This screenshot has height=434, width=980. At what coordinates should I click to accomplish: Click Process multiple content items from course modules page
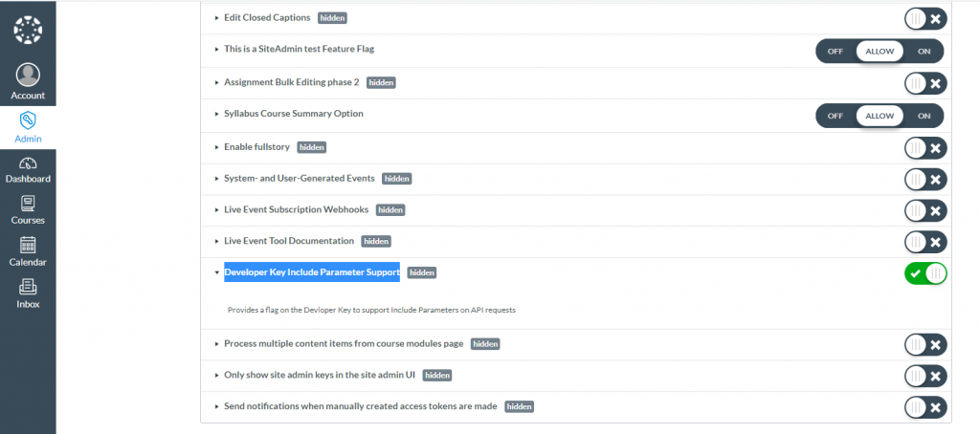point(344,343)
